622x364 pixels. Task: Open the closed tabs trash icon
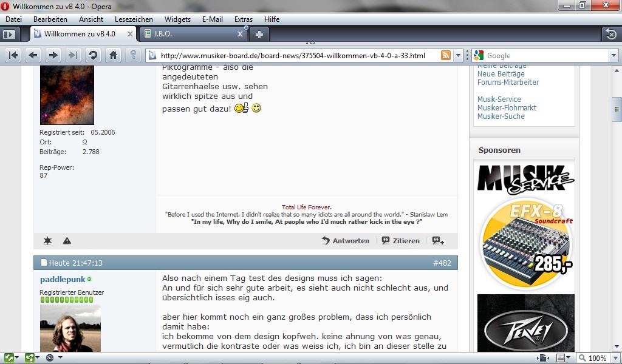pyautogui.click(x=611, y=34)
